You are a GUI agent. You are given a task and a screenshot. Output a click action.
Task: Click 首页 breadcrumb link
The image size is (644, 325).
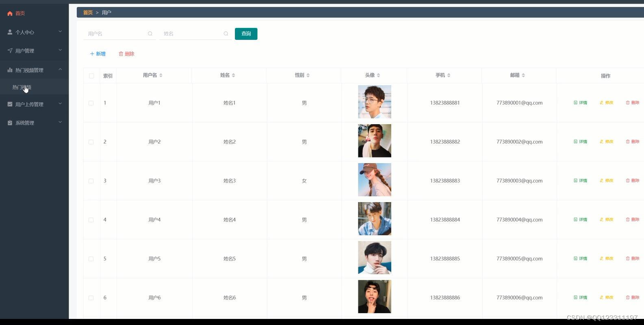tap(88, 13)
